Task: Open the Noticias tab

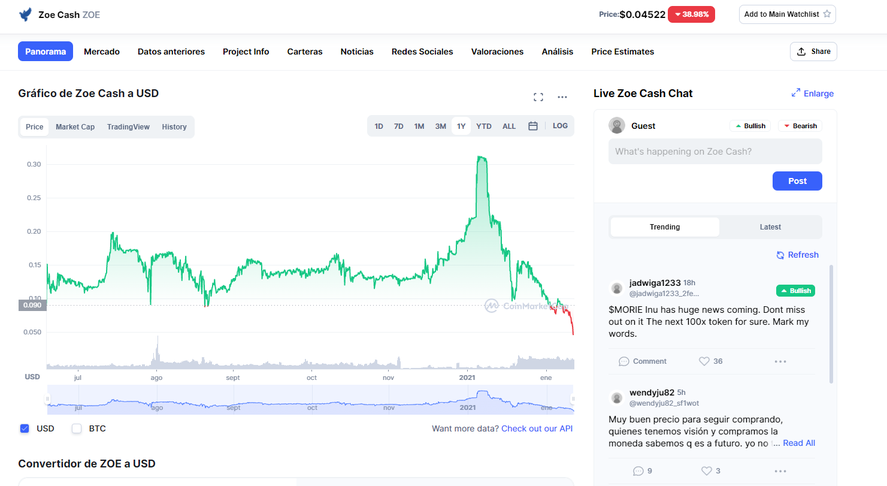Action: tap(357, 51)
